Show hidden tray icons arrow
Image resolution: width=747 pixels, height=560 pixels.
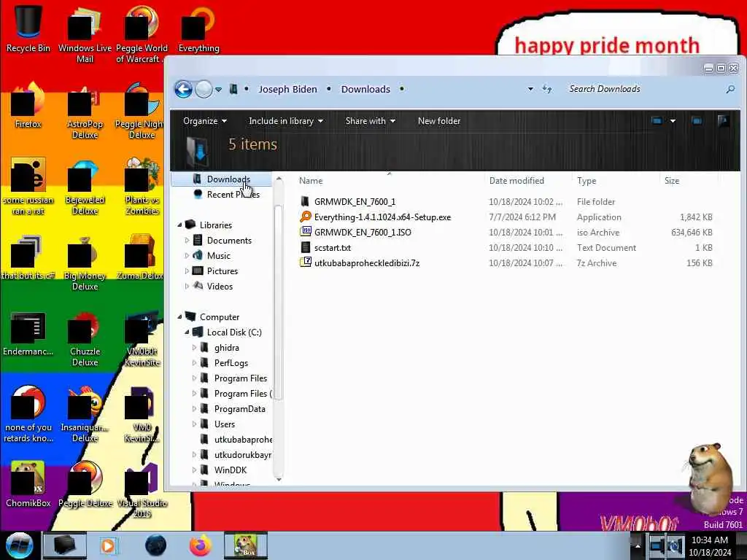point(638,546)
